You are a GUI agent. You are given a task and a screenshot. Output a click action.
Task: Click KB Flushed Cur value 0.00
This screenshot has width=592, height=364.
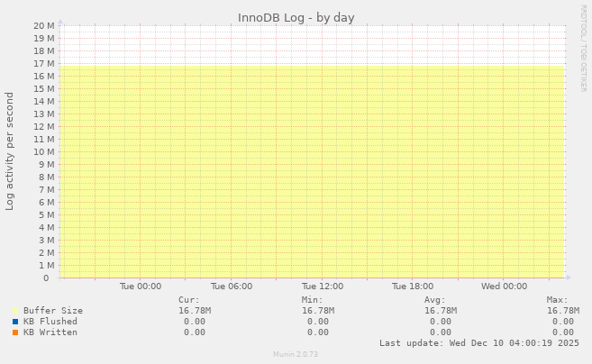click(195, 322)
